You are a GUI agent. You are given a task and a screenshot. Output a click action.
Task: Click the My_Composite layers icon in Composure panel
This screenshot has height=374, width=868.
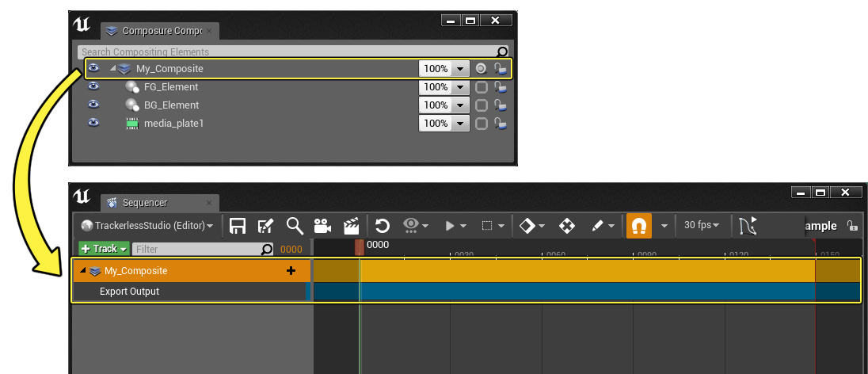124,69
